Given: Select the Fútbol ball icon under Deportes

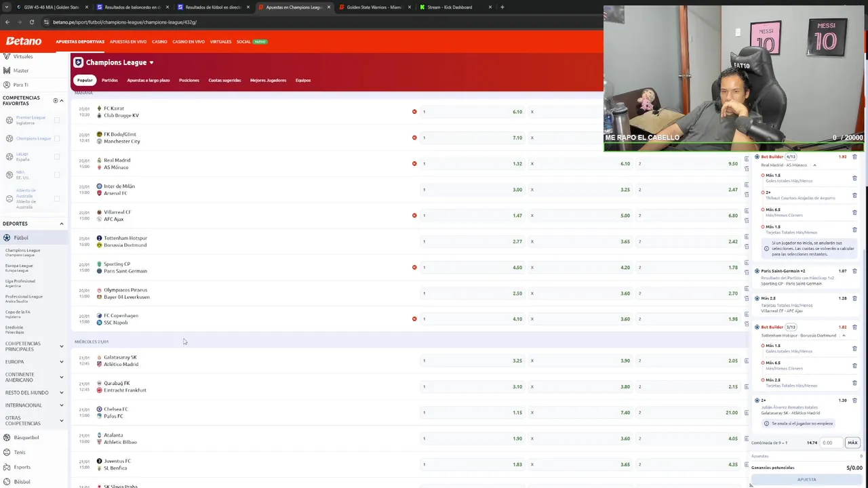Looking at the screenshot, I should [x=7, y=238].
